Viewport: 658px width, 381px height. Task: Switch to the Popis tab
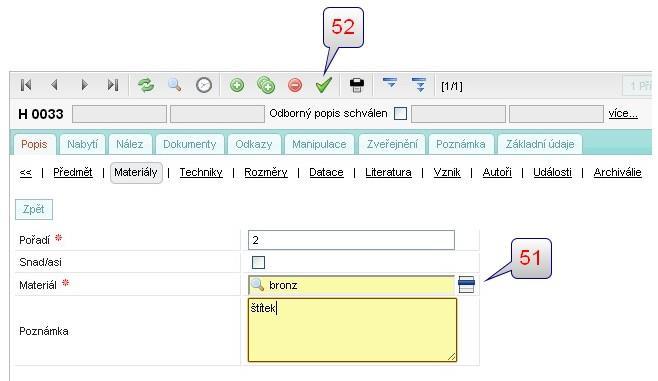tap(34, 144)
